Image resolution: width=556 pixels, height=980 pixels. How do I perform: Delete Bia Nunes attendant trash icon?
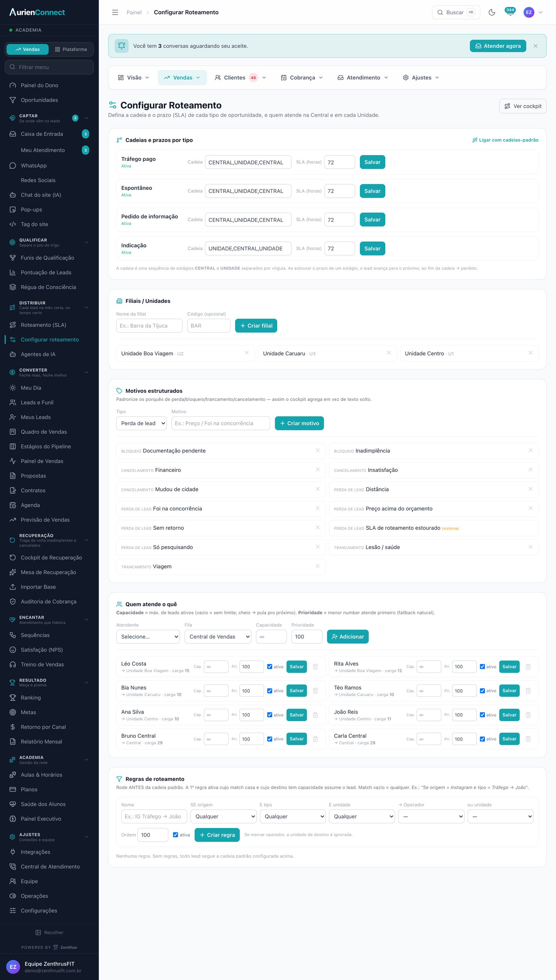pyautogui.click(x=315, y=691)
